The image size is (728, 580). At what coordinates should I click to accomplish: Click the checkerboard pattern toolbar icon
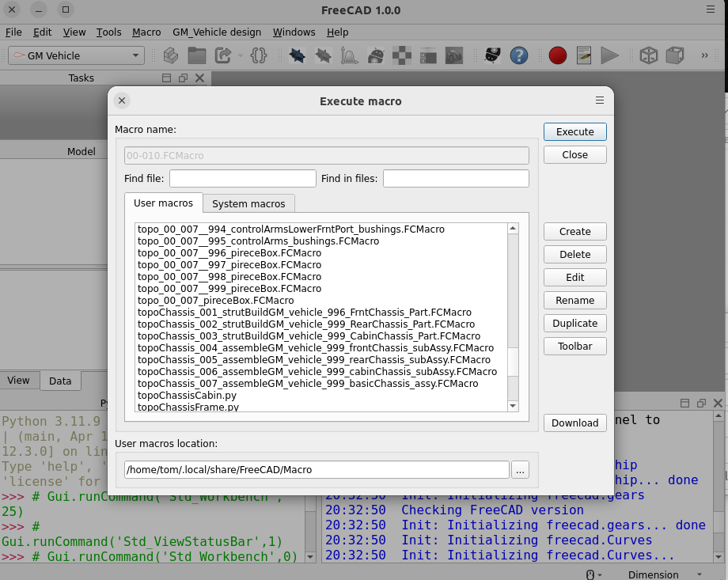pos(403,55)
